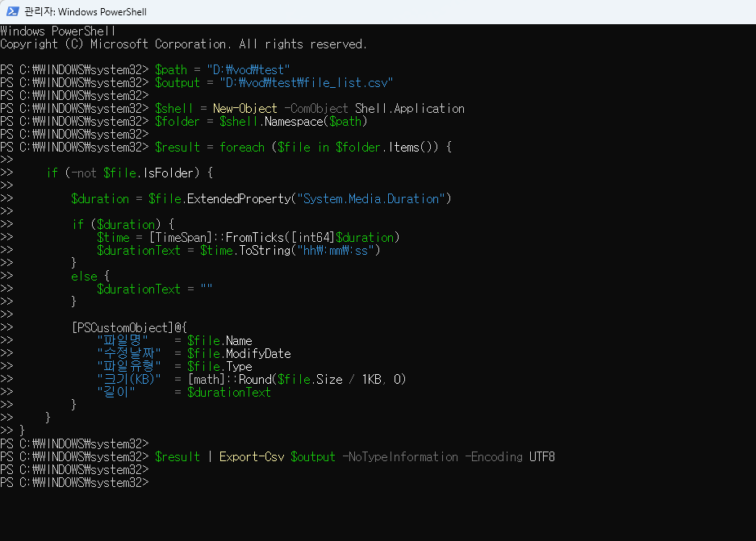Click the UTF8 encoding value
The image size is (756, 541).
click(542, 457)
